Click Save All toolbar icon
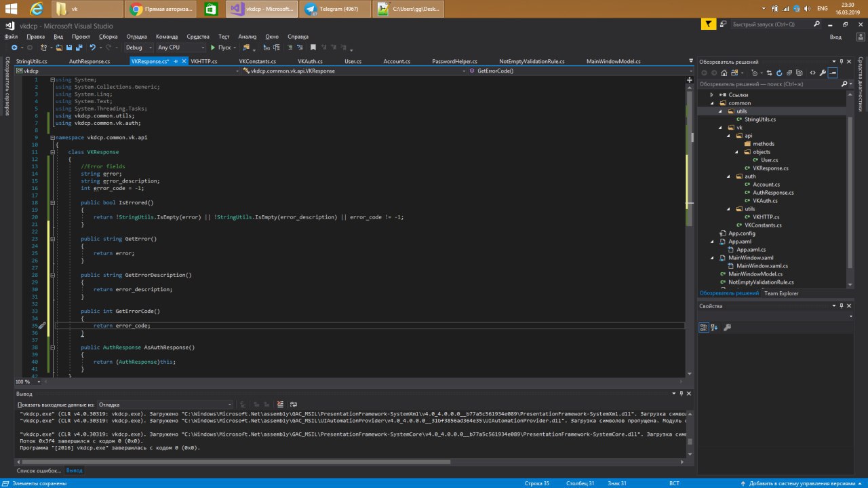868x488 pixels. click(79, 48)
